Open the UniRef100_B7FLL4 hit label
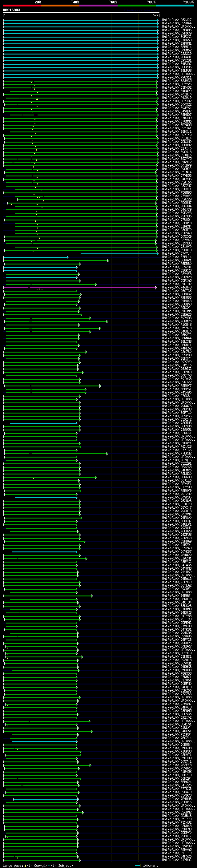This screenshot has height=868, width=197. pos(177,257)
